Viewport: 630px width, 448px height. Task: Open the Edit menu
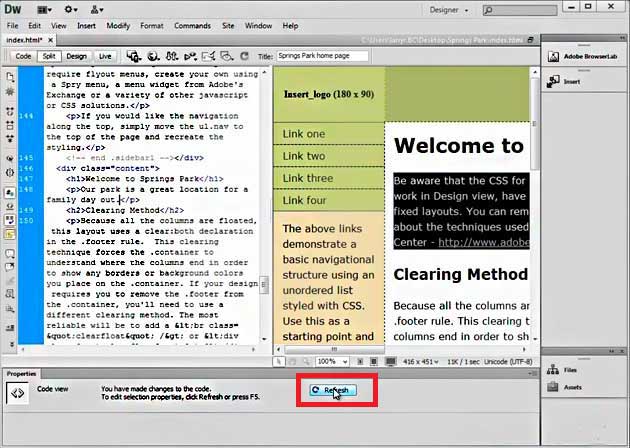click(x=34, y=26)
